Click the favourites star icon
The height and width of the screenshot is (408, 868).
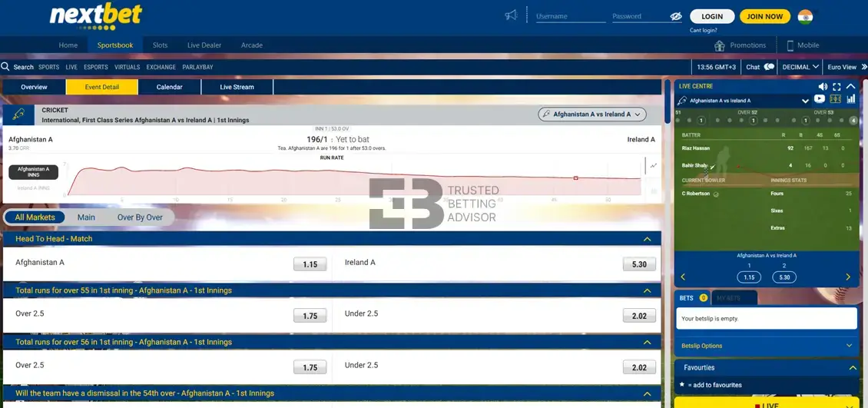click(682, 384)
